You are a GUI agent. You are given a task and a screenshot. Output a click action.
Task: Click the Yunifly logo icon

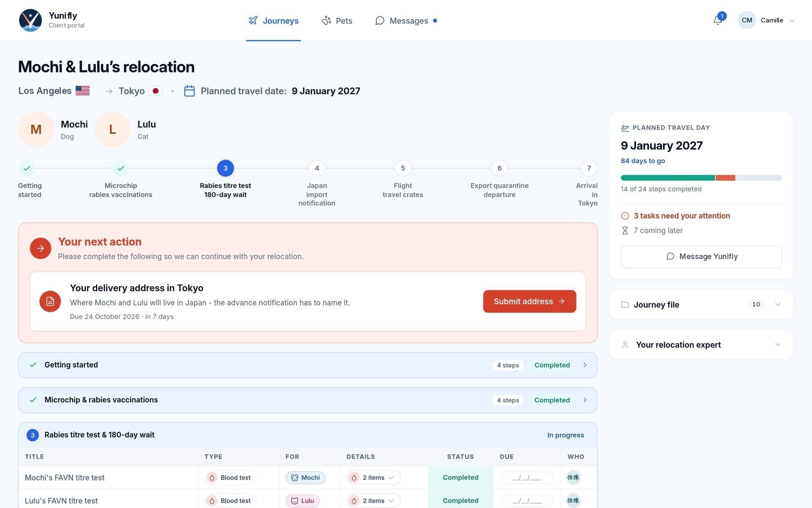pos(30,20)
